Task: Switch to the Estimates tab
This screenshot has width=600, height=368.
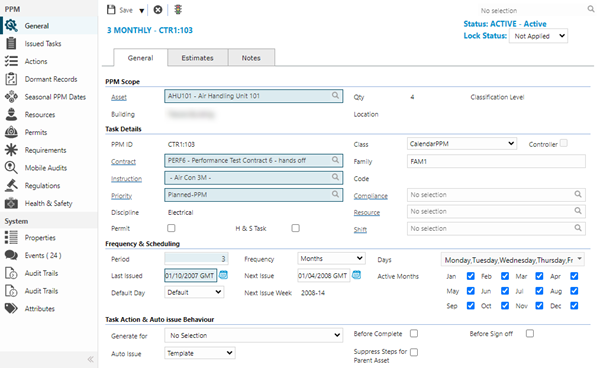Action: 197,58
